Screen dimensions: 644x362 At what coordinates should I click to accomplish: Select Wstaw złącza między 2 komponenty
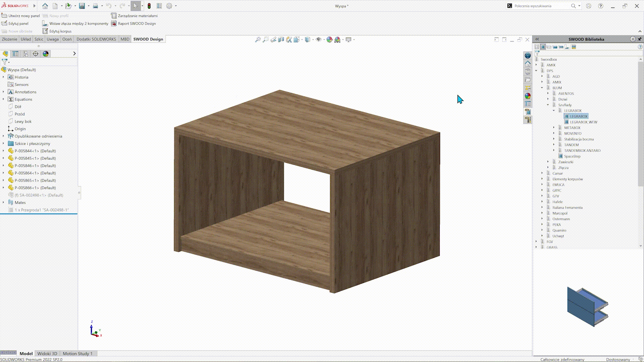75,23
